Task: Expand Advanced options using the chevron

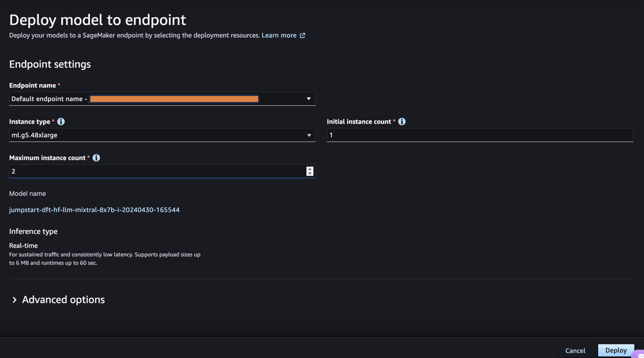Action: pyautogui.click(x=15, y=300)
